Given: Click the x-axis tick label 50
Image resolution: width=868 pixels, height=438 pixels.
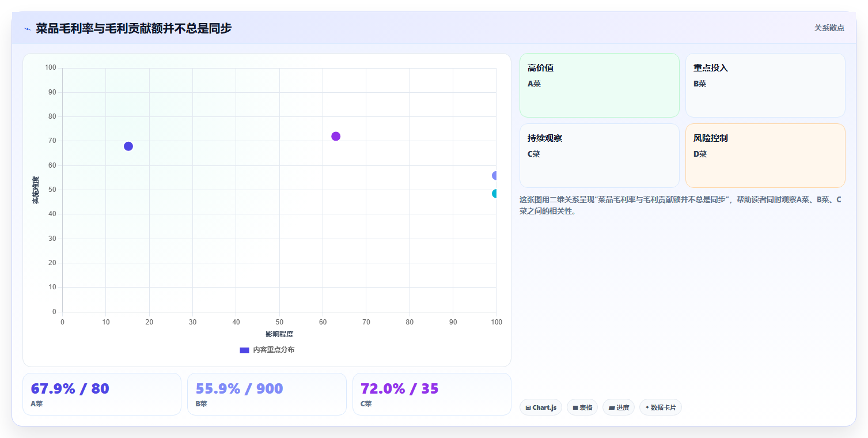Looking at the screenshot, I should pyautogui.click(x=279, y=322).
